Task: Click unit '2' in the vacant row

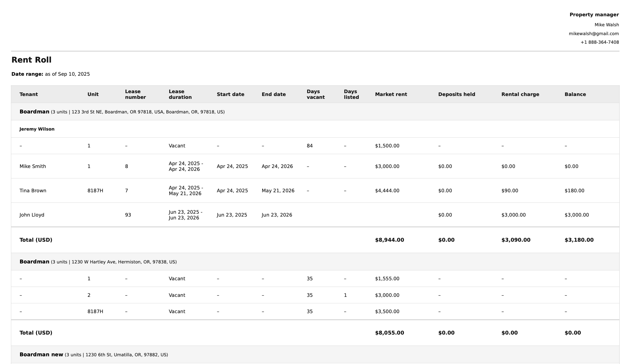Action: [89, 295]
